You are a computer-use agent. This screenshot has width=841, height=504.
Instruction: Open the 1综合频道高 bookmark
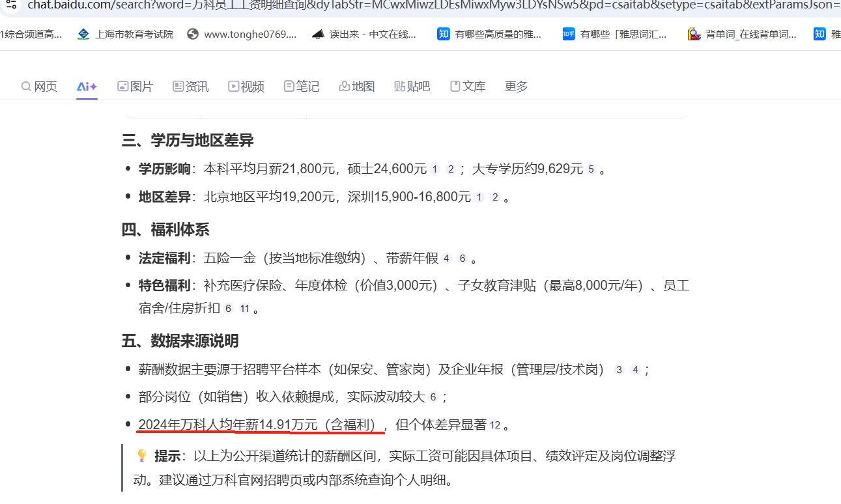click(31, 34)
